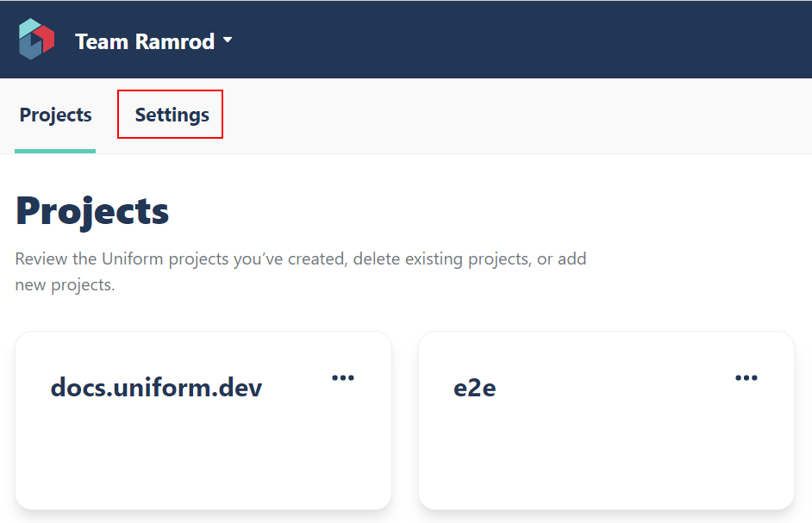Viewport: 812px width, 523px height.
Task: Click the red hexagon part of logo
Action: pos(46,37)
